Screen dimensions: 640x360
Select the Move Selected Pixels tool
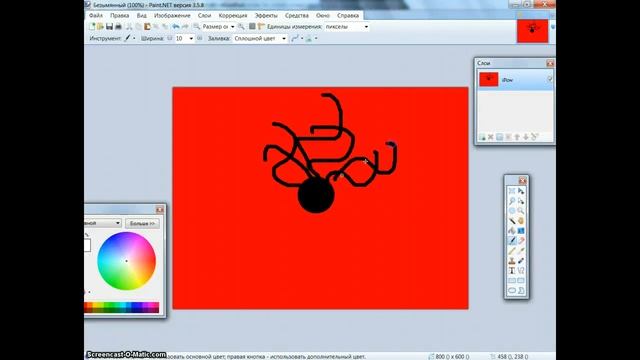[521, 191]
